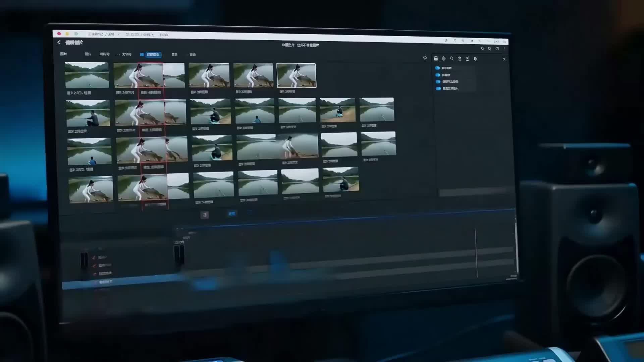
Task: Select the lake-only thumbnail starting the first row
Action: click(x=87, y=75)
